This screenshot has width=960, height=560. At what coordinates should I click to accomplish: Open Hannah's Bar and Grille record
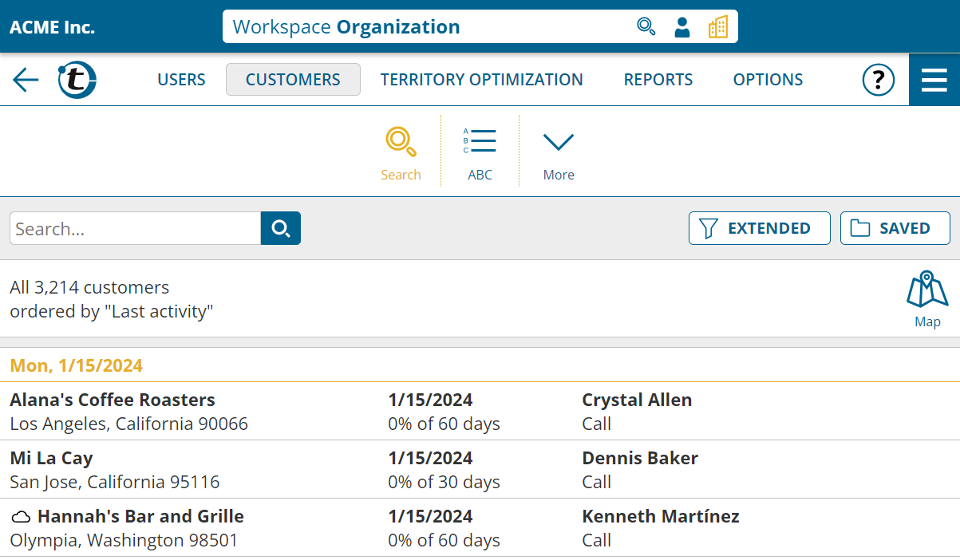[140, 517]
